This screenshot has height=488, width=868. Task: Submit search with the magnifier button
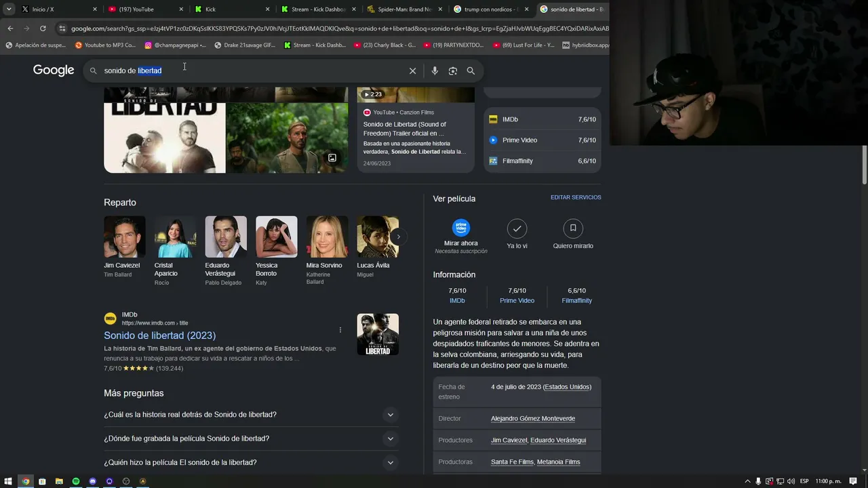pos(471,70)
